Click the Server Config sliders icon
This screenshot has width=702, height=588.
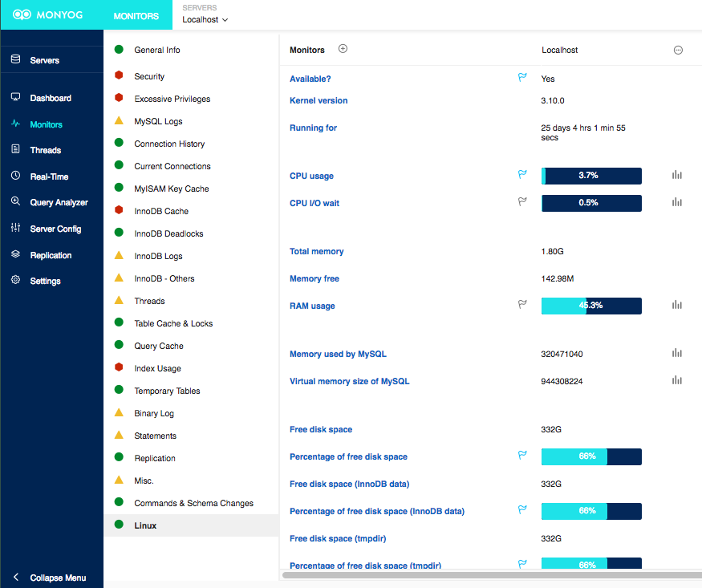tap(16, 228)
